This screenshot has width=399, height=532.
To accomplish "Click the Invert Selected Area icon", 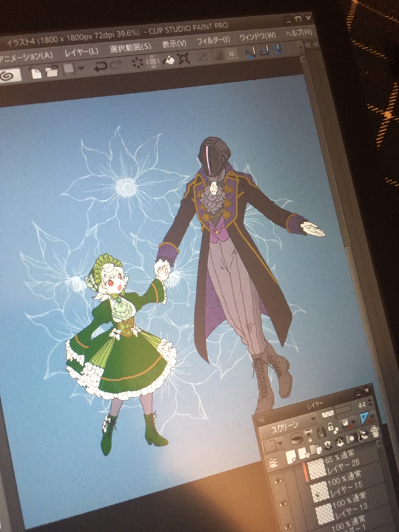I will [218, 55].
